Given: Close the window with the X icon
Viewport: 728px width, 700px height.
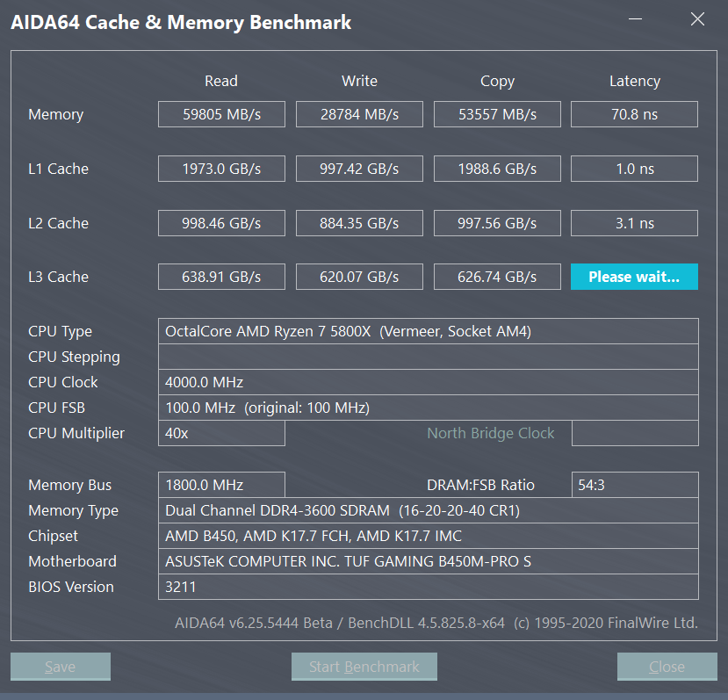Looking at the screenshot, I should tap(697, 19).
